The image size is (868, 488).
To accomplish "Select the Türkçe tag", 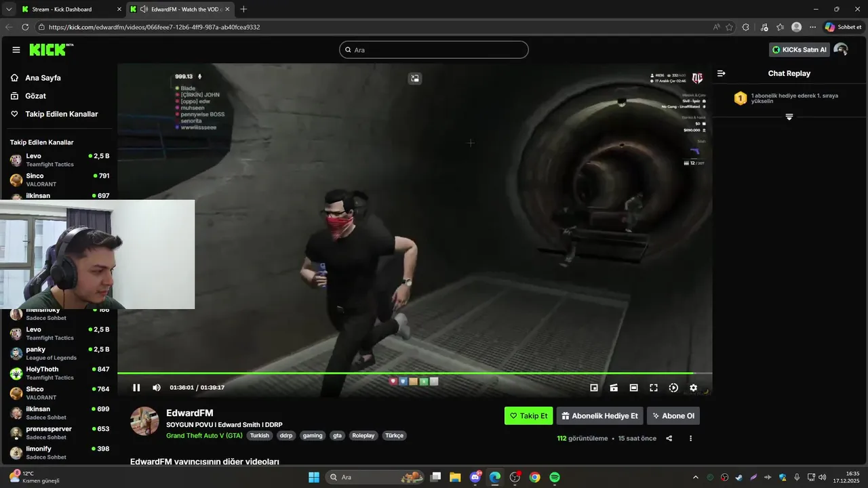I will tap(394, 436).
